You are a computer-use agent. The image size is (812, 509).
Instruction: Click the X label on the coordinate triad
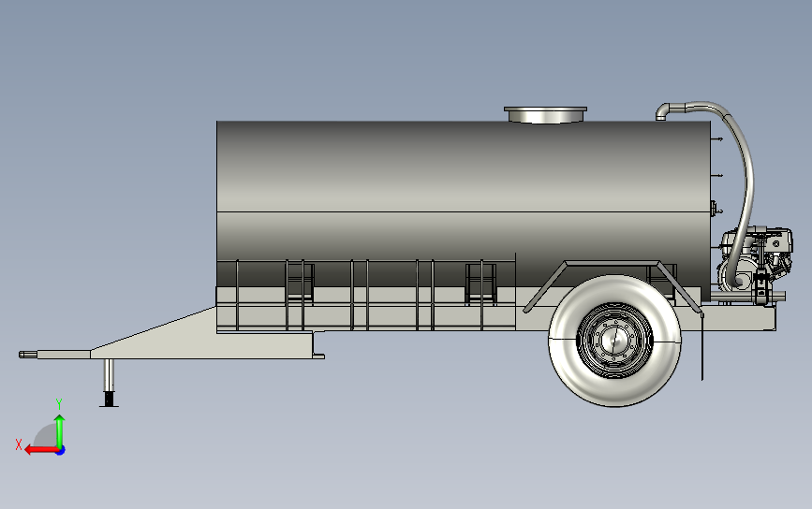click(x=19, y=444)
